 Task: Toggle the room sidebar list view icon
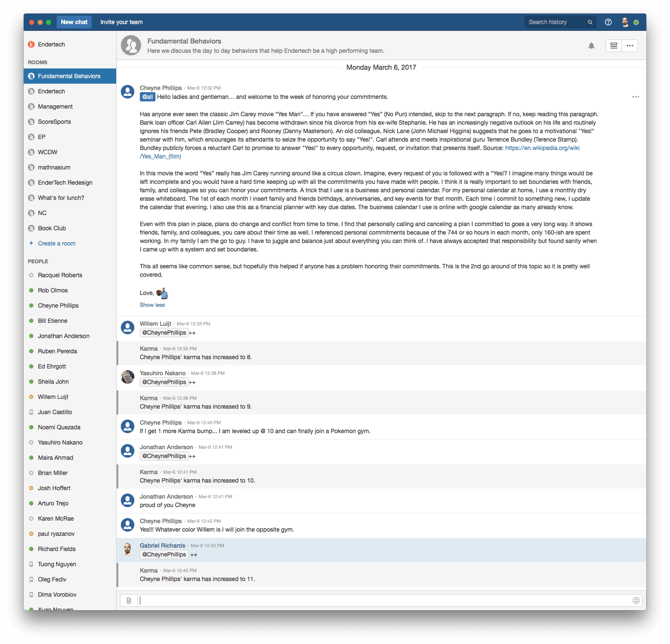click(x=614, y=46)
